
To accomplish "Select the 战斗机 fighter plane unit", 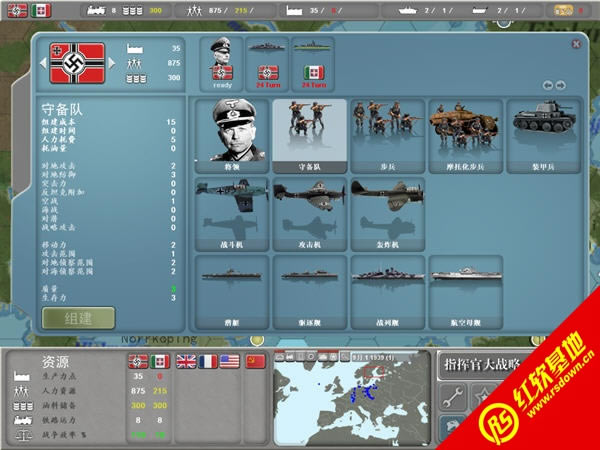I will pyautogui.click(x=231, y=214).
